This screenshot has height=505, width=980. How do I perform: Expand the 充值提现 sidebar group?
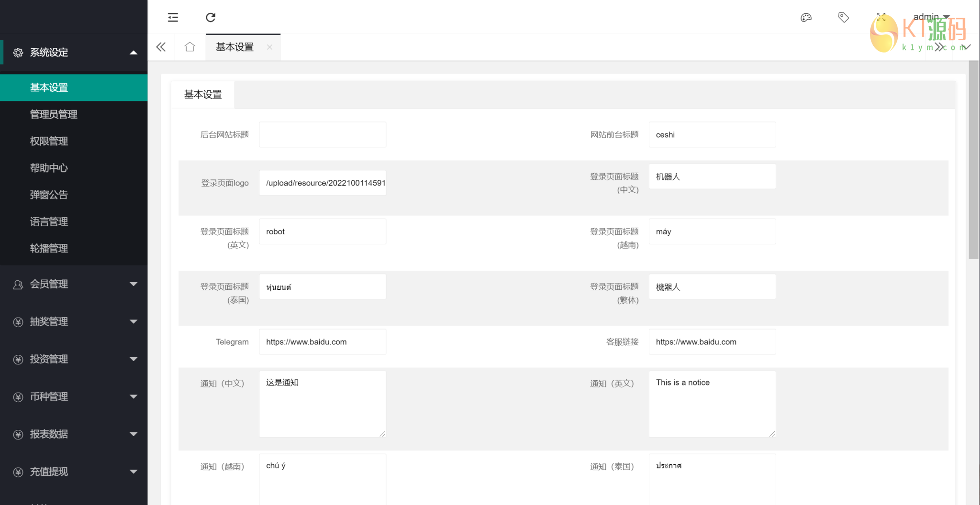pyautogui.click(x=74, y=472)
